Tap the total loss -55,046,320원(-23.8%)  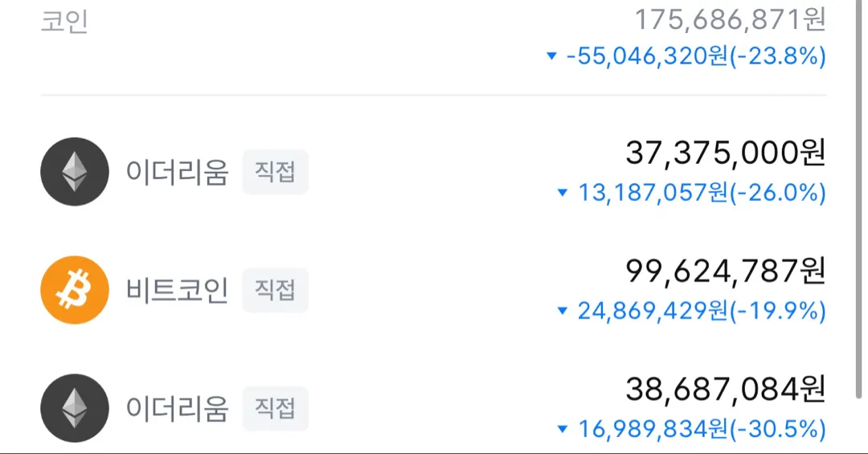click(696, 56)
